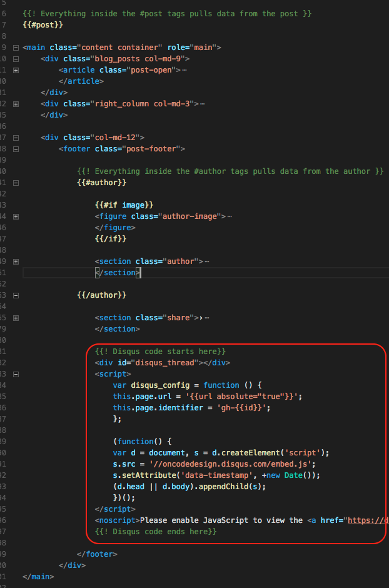The width and height of the screenshot is (389, 588).
Task: Click the '})();' line
Action: (124, 498)
